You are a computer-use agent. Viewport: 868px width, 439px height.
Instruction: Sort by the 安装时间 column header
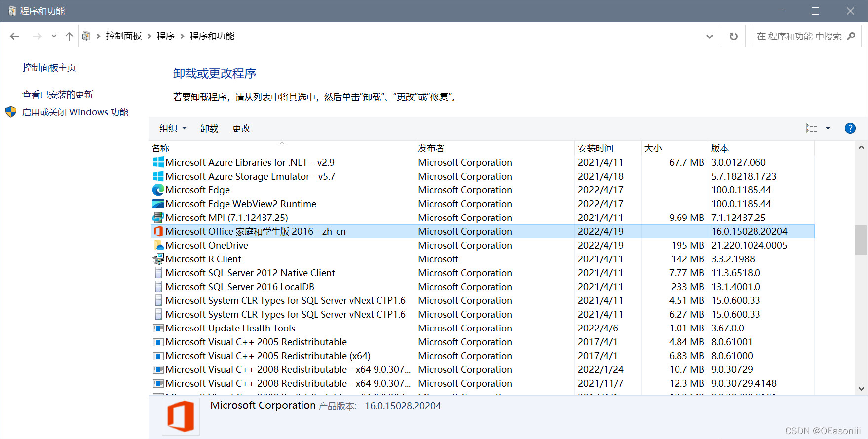coord(608,148)
